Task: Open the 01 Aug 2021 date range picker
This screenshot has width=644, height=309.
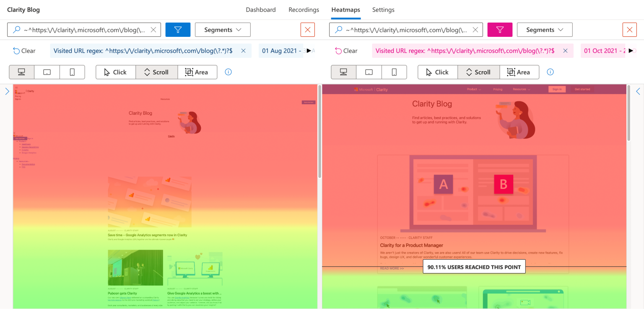Action: pyautogui.click(x=281, y=50)
